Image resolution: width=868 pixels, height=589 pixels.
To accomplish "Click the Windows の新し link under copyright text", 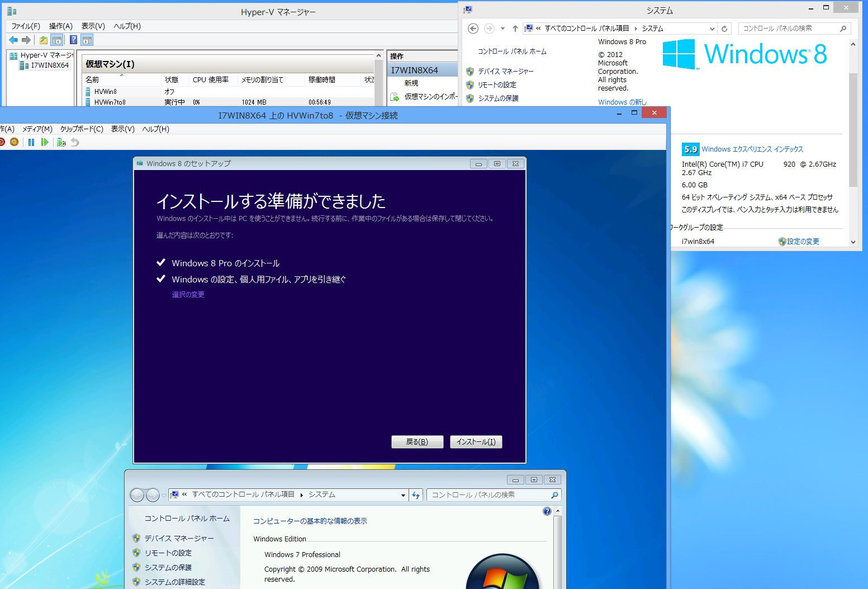I will 622,102.
